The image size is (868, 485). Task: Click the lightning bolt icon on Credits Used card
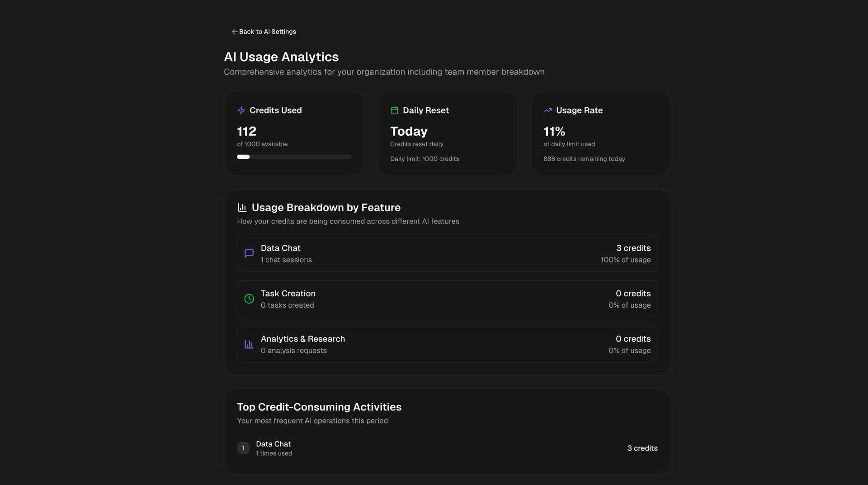pyautogui.click(x=241, y=110)
